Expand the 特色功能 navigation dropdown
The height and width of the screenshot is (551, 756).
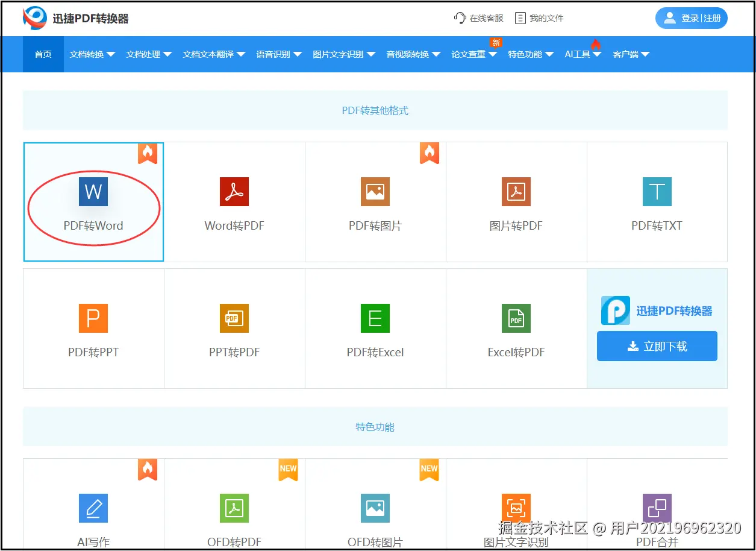tap(531, 54)
